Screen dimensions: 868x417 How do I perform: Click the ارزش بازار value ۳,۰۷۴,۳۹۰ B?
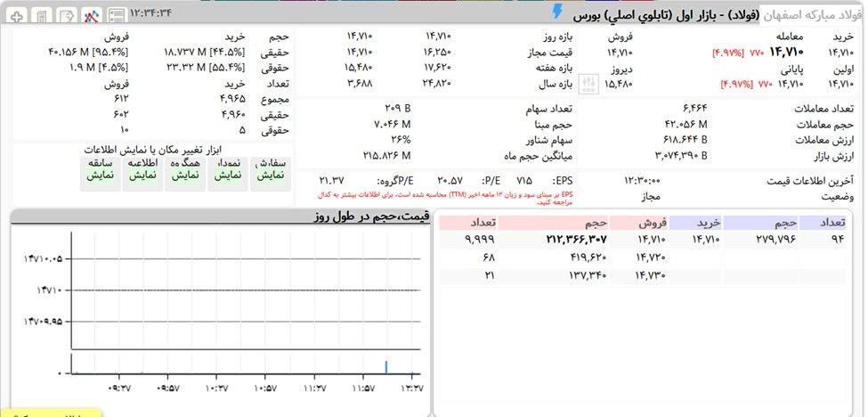[x=681, y=156]
